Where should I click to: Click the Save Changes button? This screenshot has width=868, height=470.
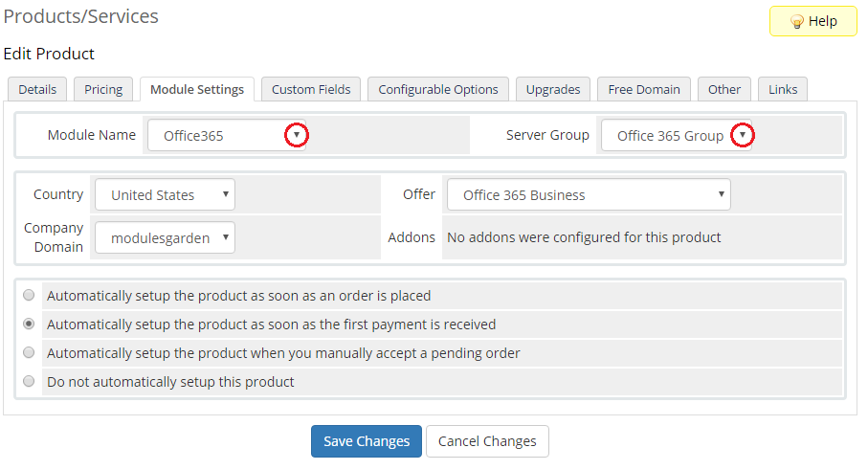(367, 441)
